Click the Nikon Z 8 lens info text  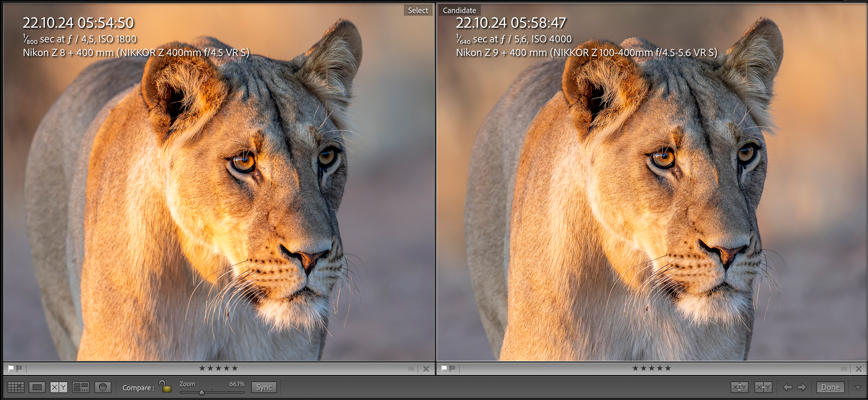pyautogui.click(x=136, y=53)
